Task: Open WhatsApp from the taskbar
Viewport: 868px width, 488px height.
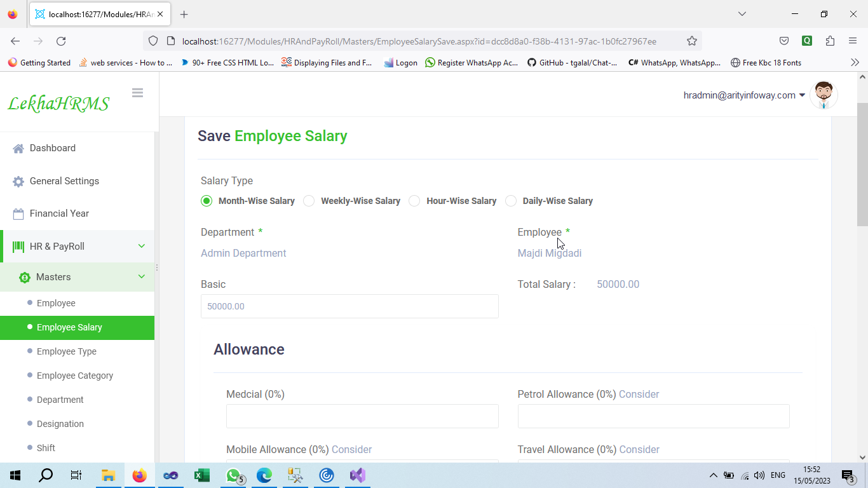Action: (x=234, y=475)
